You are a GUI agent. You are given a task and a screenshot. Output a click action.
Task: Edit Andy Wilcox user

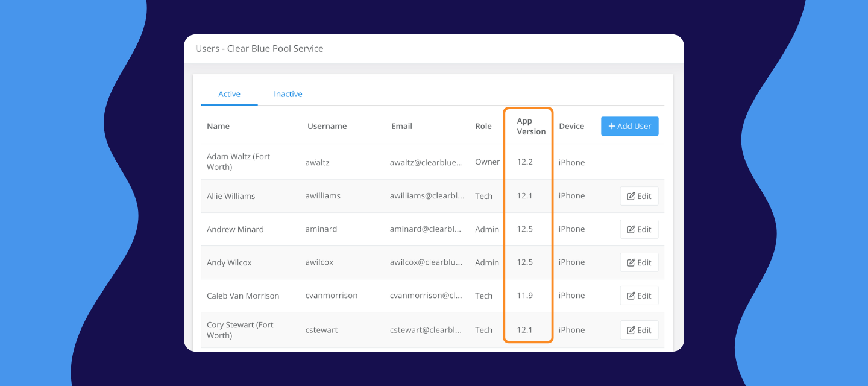coord(640,262)
